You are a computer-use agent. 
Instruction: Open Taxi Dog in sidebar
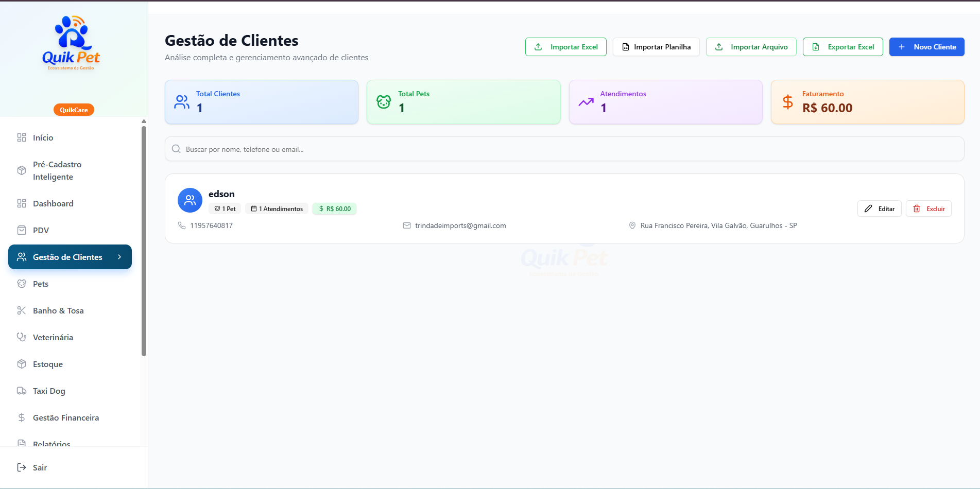coord(70,391)
